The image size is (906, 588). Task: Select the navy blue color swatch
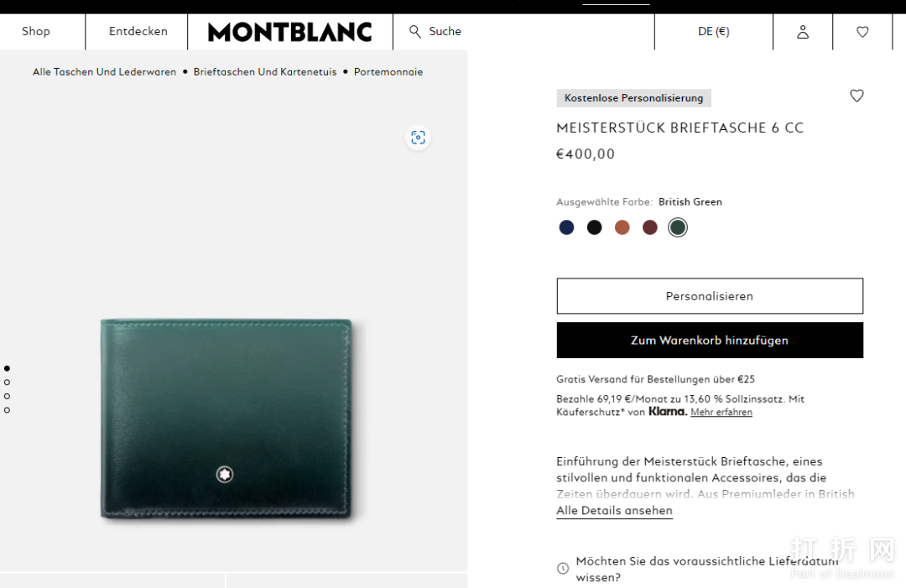pos(567,227)
